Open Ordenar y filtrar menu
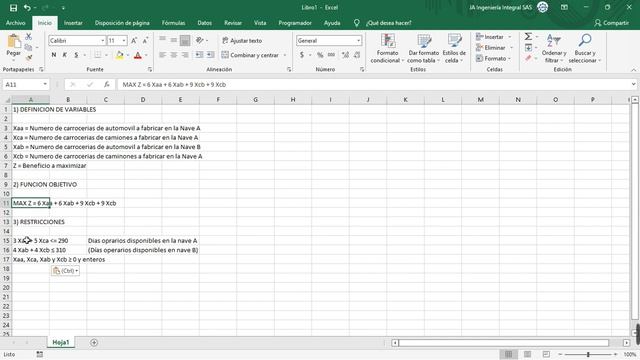640x360 pixels. (x=554, y=48)
